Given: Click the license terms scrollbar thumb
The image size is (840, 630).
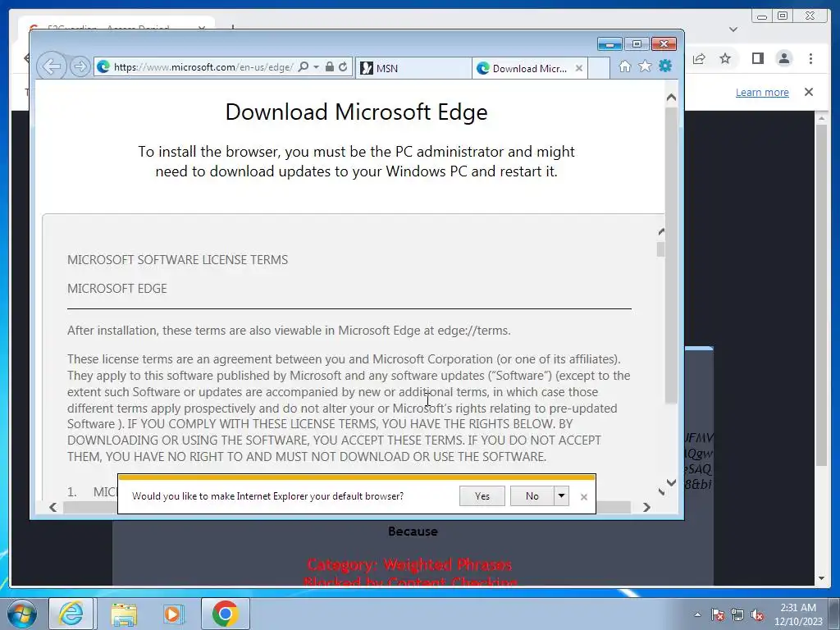Looking at the screenshot, I should point(660,249).
